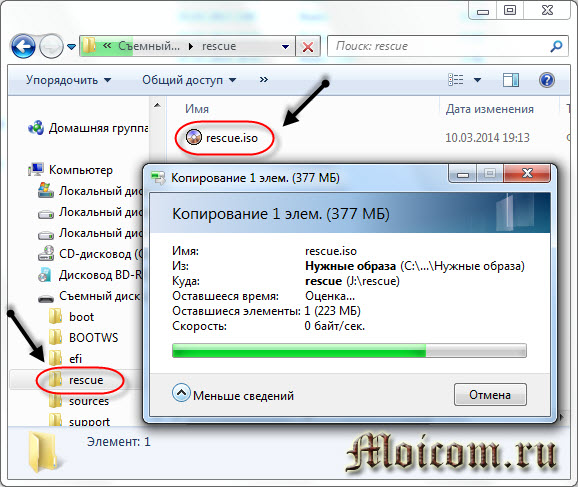The image size is (578, 487).
Task: Open the view options dropdown arrow
Action: (477, 80)
